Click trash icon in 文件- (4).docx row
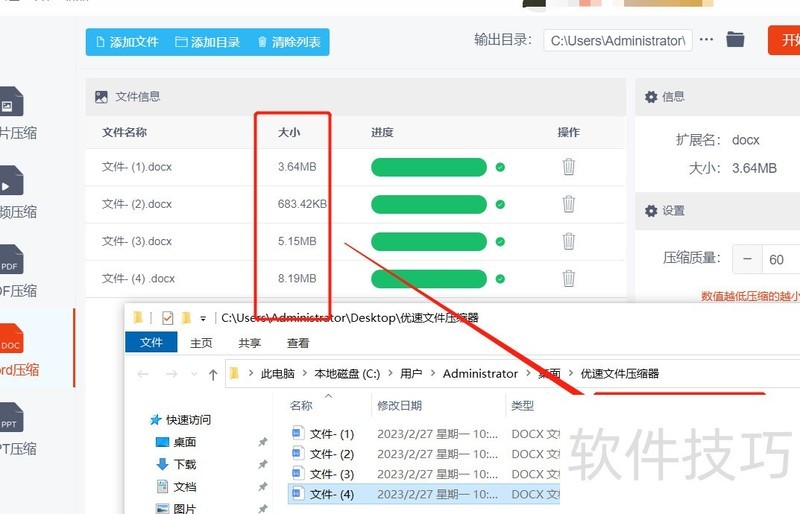 [x=568, y=278]
